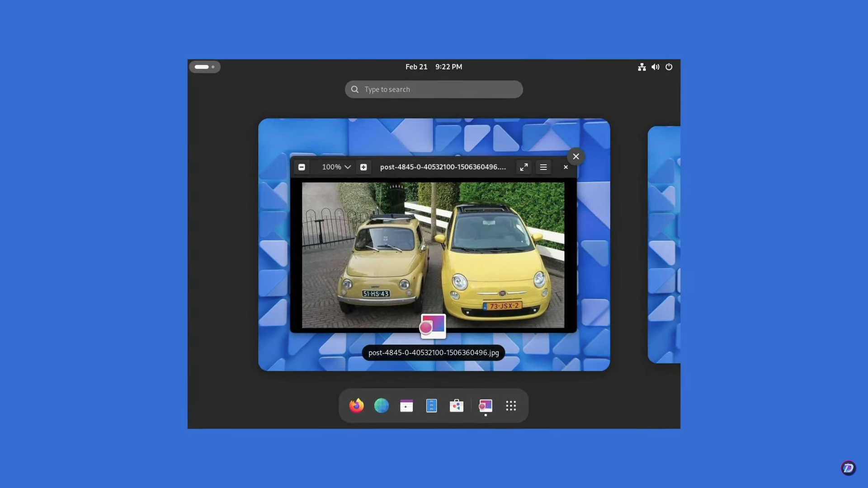Close the window with the overview X button
The width and height of the screenshot is (868, 488).
click(x=576, y=156)
